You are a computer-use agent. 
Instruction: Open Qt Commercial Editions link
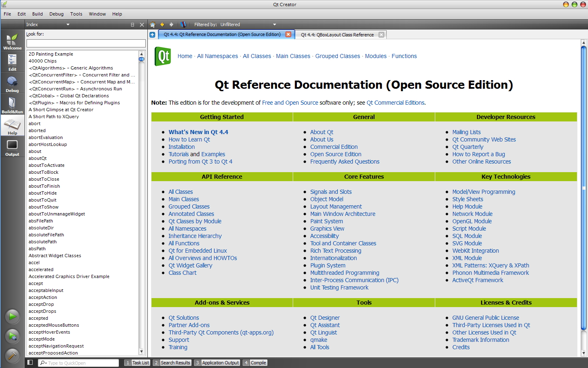[396, 103]
